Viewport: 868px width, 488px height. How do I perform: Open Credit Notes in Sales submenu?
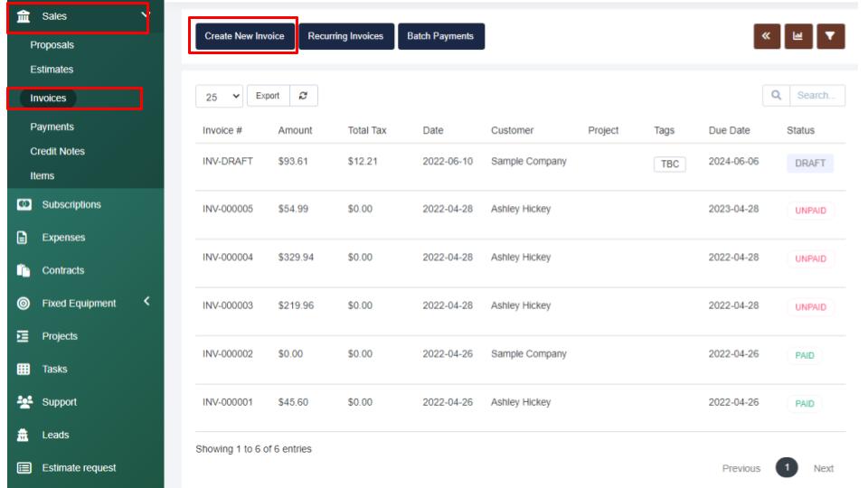coord(57,152)
